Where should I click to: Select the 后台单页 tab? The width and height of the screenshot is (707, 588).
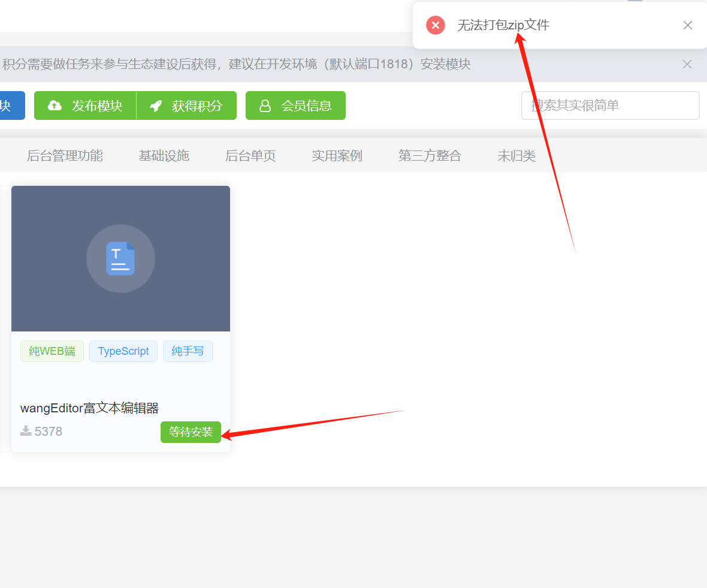[x=250, y=156]
